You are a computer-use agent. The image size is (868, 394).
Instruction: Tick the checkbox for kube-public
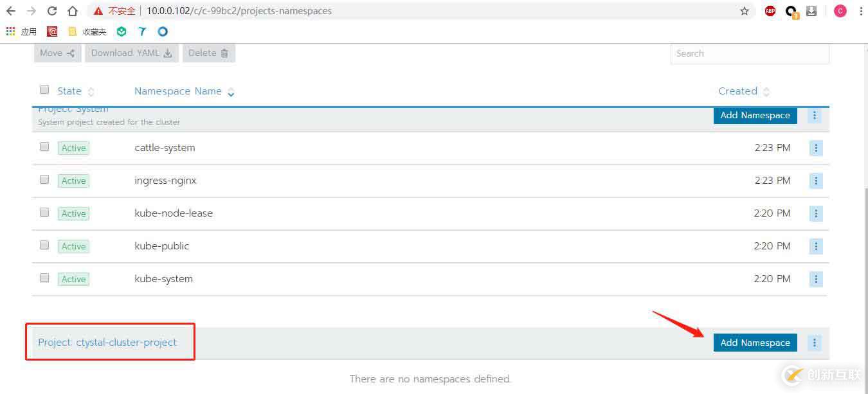(x=44, y=246)
